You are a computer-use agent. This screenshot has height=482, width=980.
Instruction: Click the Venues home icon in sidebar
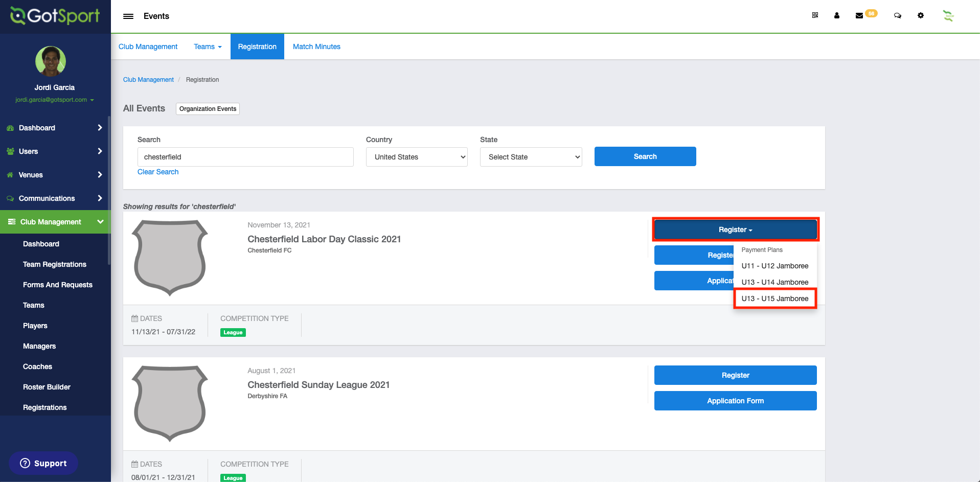click(10, 175)
